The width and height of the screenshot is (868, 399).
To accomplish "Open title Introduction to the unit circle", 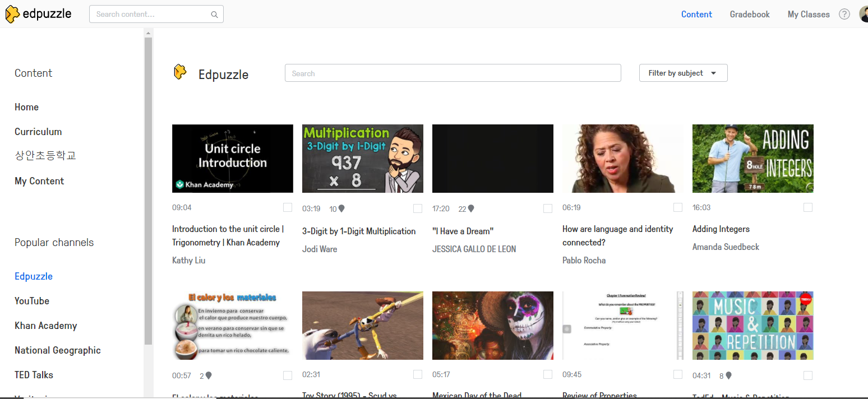I will pos(228,235).
